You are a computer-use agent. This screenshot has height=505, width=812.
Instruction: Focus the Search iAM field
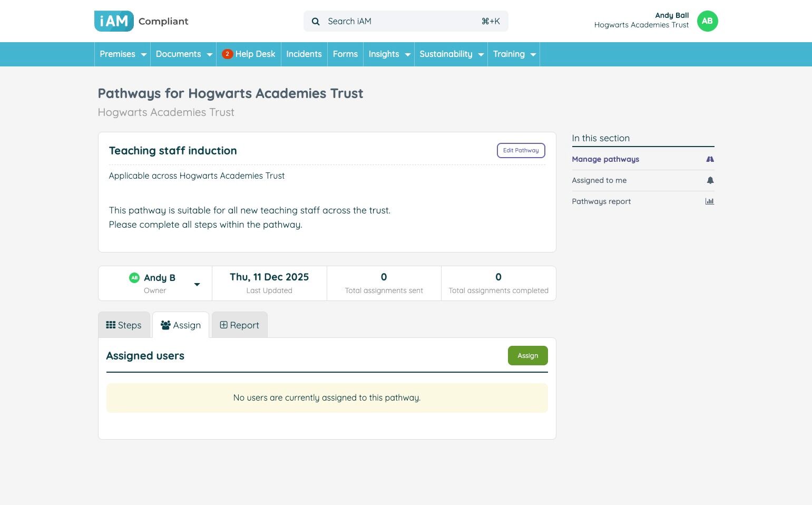(406, 21)
